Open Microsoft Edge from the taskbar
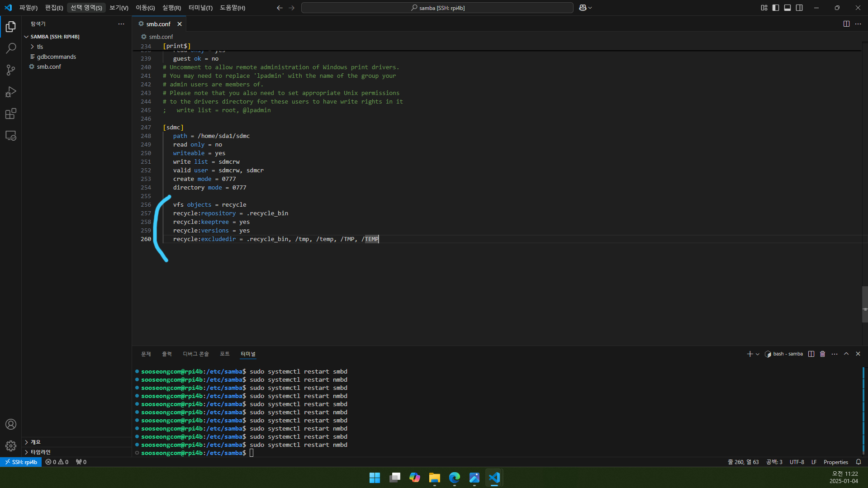 [455, 478]
